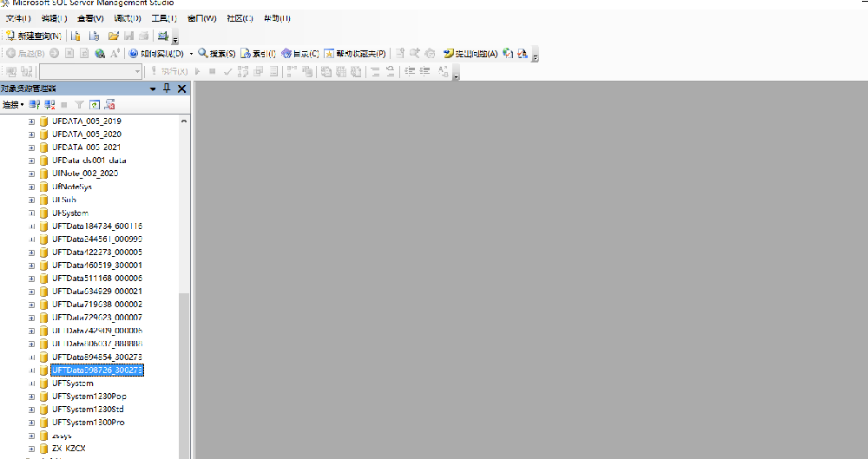The image size is (868, 459).
Task: Open the 目录(C) help contents
Action: (x=300, y=54)
